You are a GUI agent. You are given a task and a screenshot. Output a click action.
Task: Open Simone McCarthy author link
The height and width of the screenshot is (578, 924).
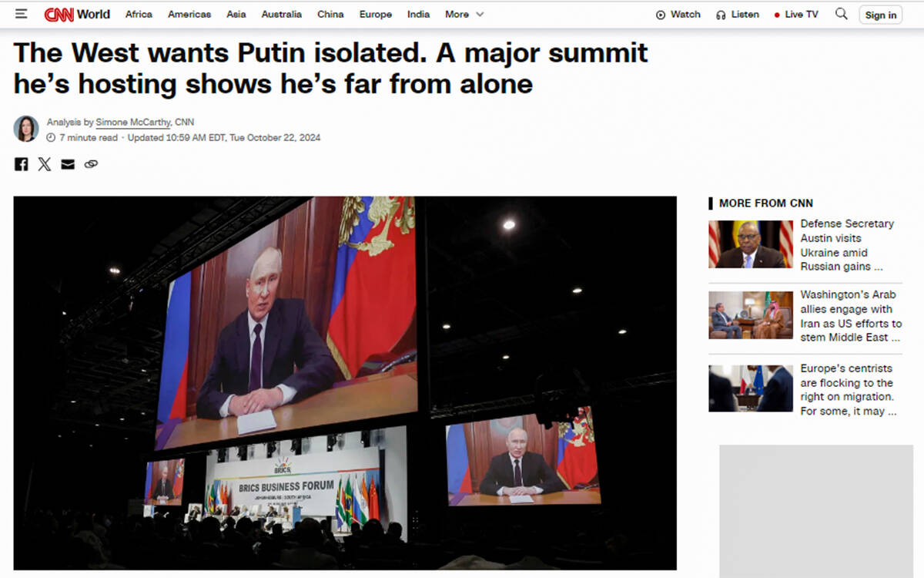click(x=133, y=123)
